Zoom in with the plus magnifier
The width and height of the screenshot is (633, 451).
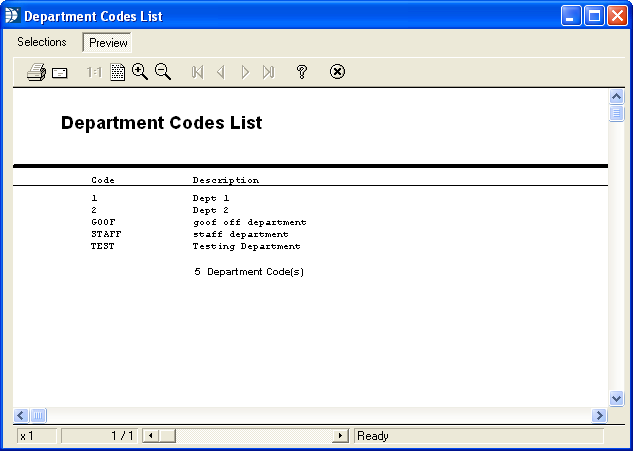140,72
